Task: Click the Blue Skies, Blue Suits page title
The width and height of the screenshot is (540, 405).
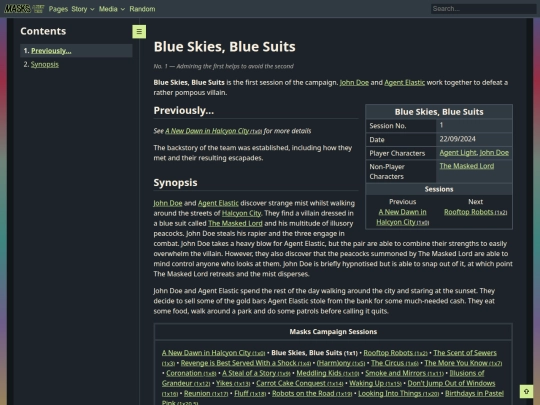Action: tap(225, 47)
